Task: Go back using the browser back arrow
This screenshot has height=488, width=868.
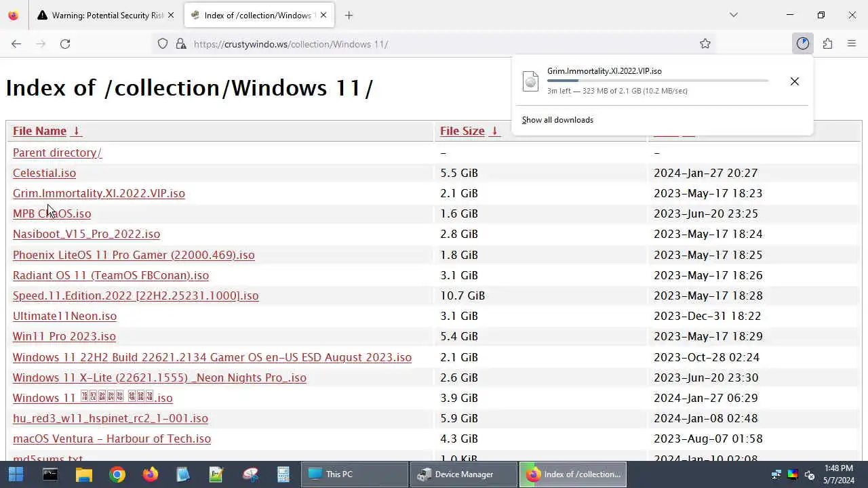Action: [x=16, y=43]
